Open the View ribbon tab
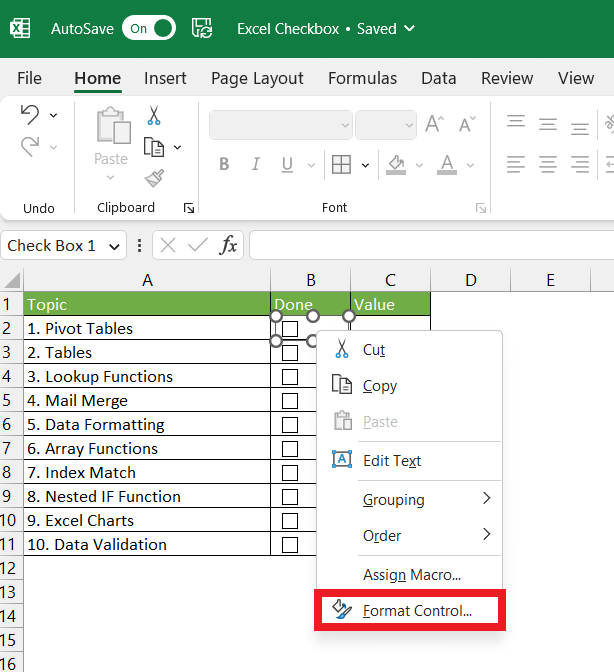 coord(576,78)
